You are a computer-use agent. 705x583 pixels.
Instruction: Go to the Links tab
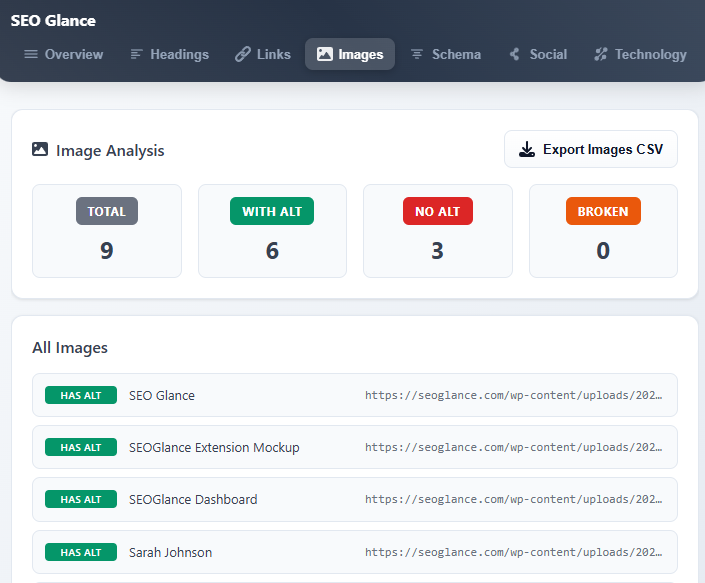[263, 54]
